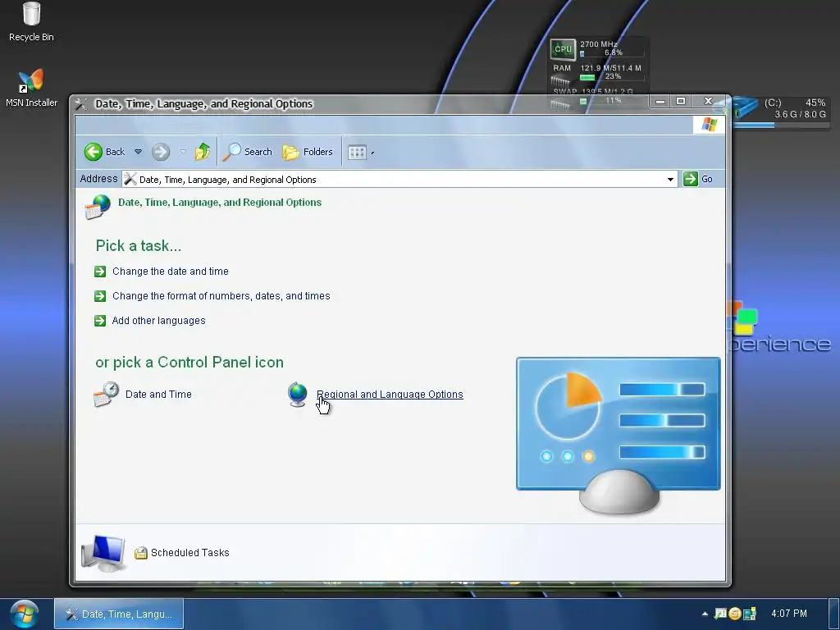This screenshot has width=840, height=630.
Task: Click the first system tray icon
Action: pyautogui.click(x=720, y=614)
